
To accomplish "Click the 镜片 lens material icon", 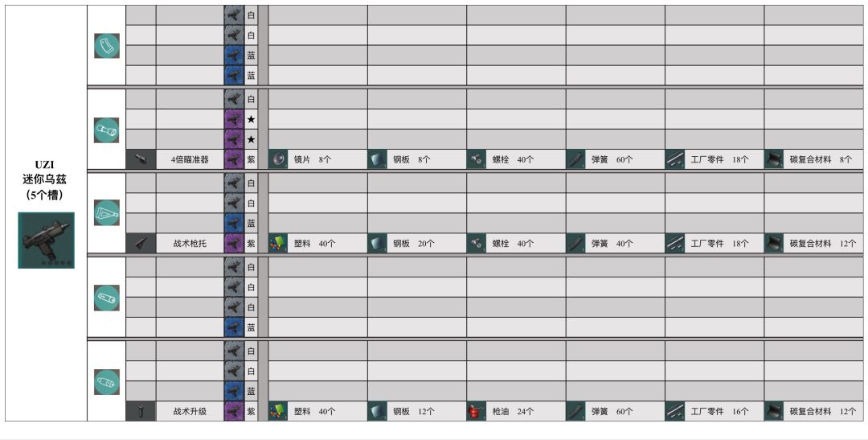I will pos(278,159).
